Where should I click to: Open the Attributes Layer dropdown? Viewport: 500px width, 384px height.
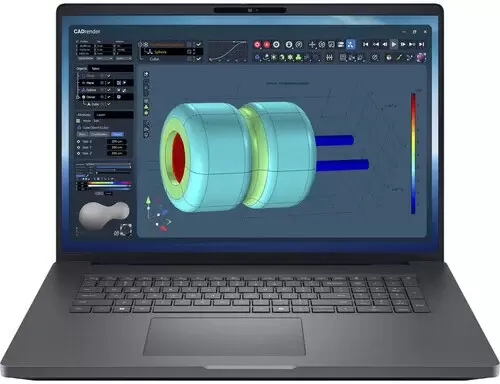click(x=113, y=115)
